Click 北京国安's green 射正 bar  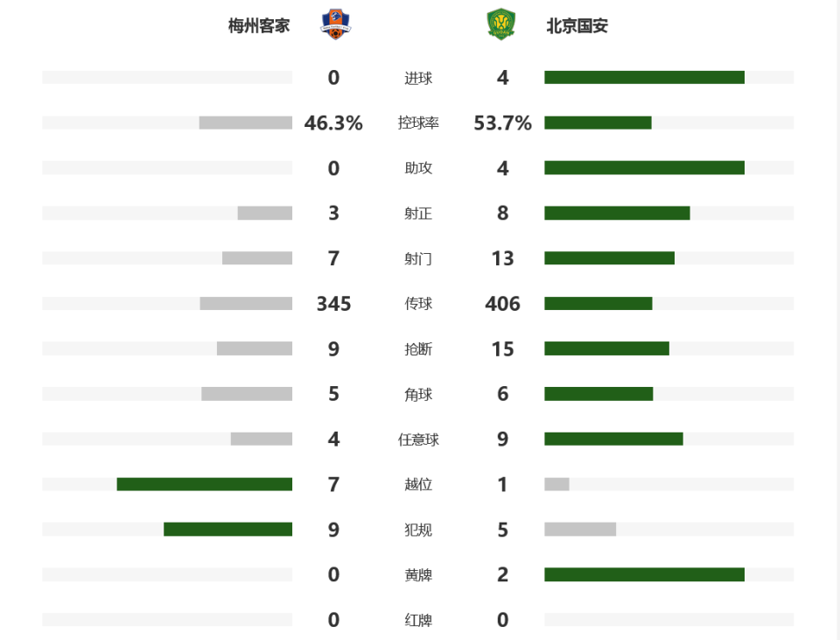pos(617,213)
